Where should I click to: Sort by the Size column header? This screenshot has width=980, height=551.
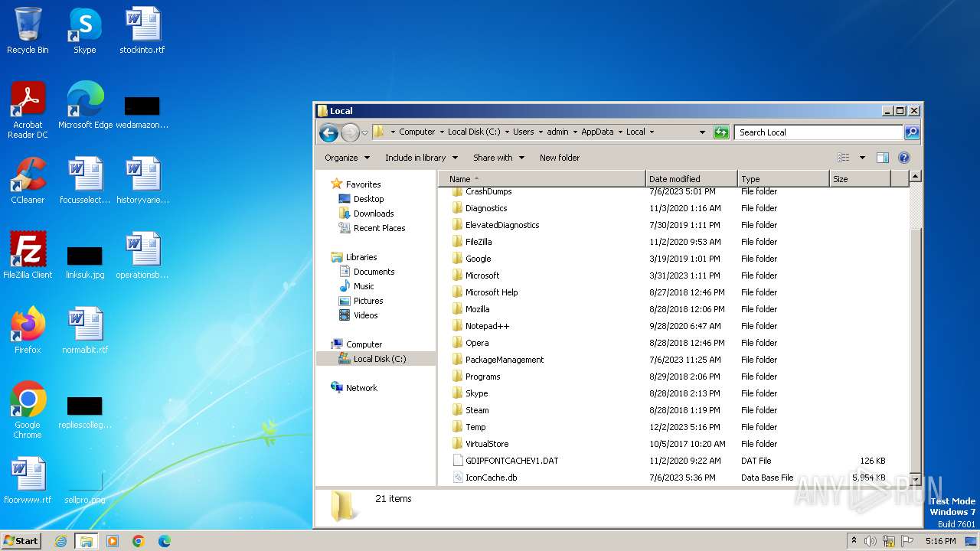point(860,179)
